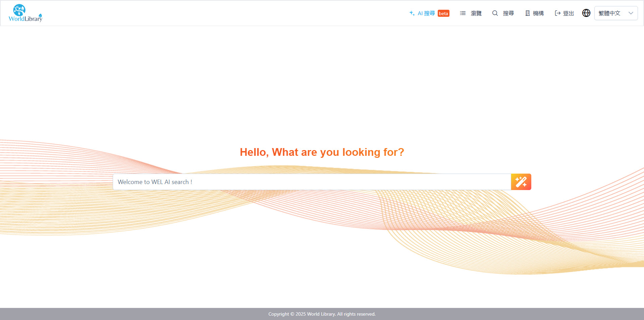Open the 繁體中文 language dropdown
The height and width of the screenshot is (320, 644).
pyautogui.click(x=609, y=13)
